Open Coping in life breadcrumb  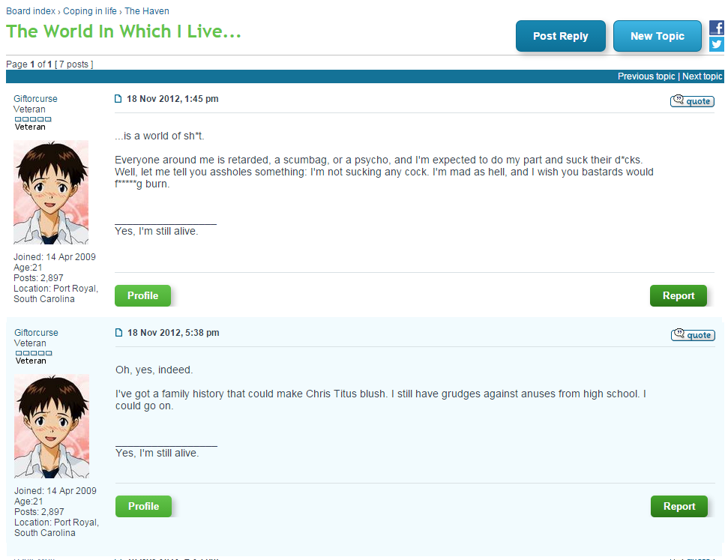coord(90,11)
